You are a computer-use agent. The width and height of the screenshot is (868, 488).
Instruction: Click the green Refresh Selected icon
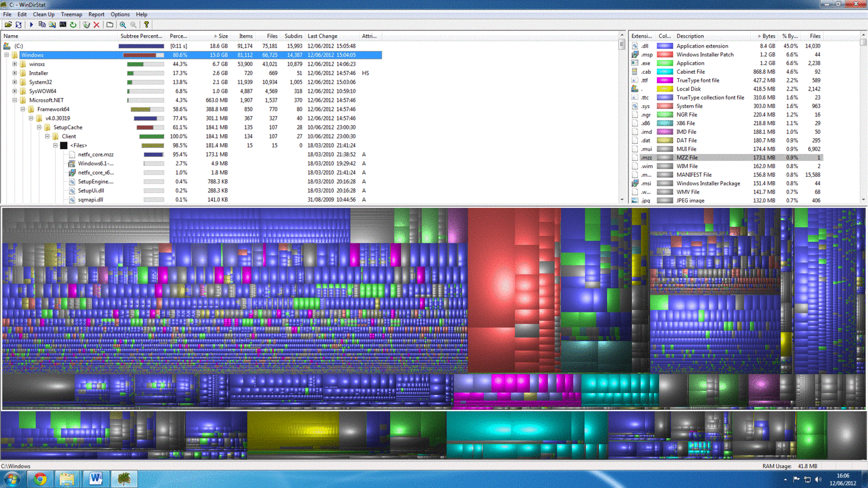point(73,24)
